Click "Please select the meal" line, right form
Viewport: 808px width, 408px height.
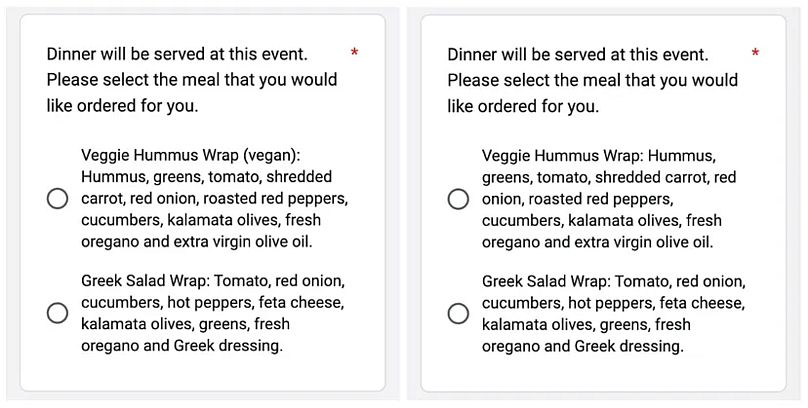[x=593, y=79]
